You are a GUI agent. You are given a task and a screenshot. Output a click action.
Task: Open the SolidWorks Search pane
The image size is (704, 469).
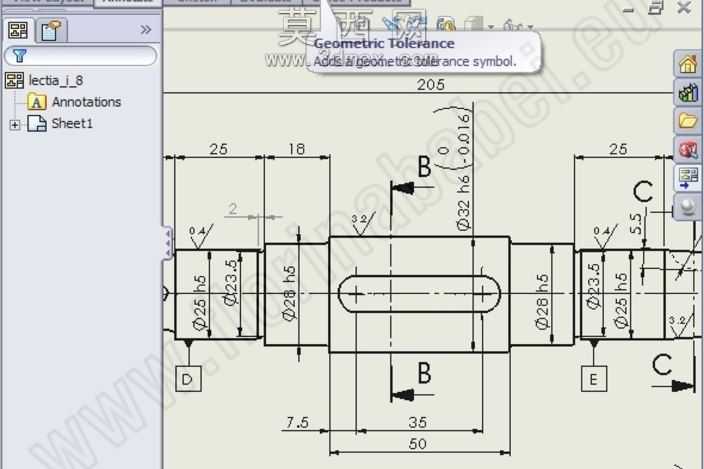click(688, 149)
